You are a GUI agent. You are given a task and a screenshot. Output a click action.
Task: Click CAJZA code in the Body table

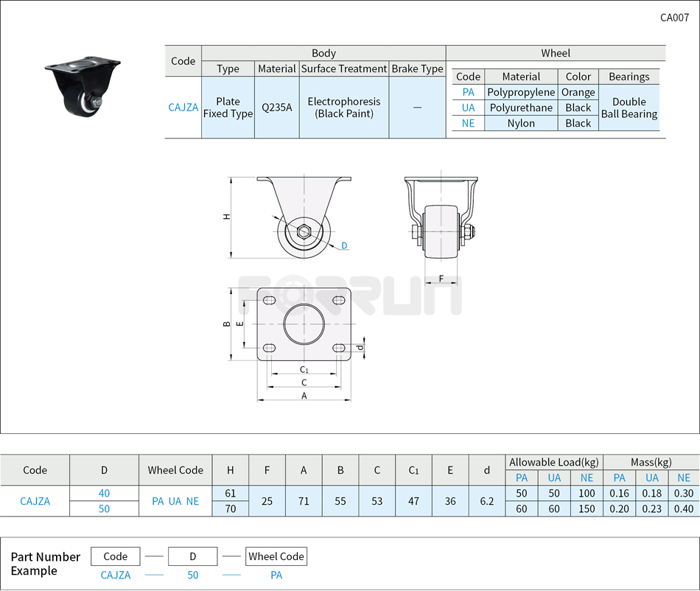click(x=183, y=108)
